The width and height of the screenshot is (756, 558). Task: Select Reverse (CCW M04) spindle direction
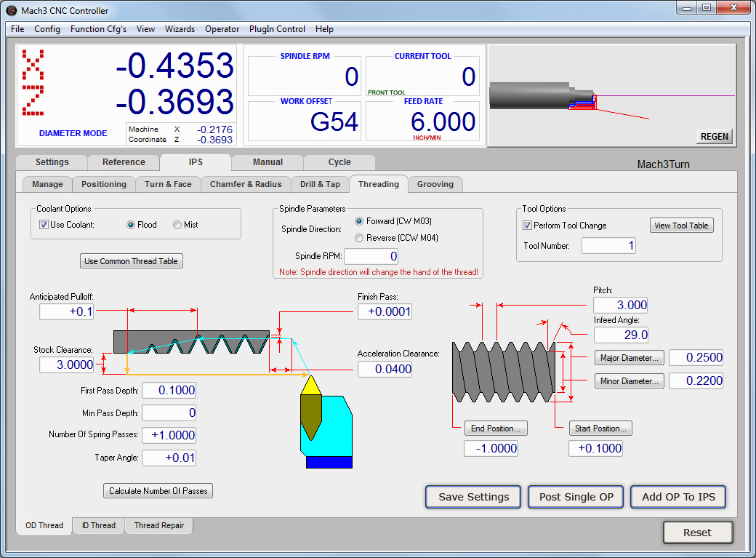(x=358, y=238)
